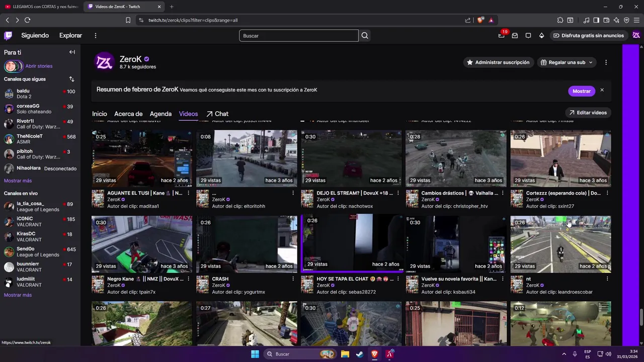The height and width of the screenshot is (362, 644).
Task: Open ZeroK channel options three dots
Action: click(x=606, y=62)
